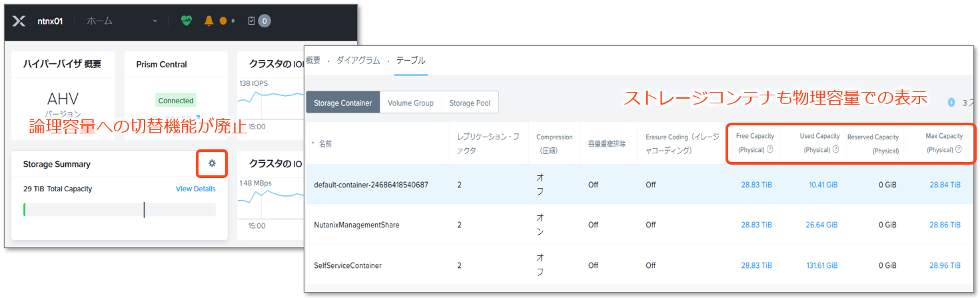Click the storage capacity usage bar
Screen dimensions: 980x298
(119, 210)
